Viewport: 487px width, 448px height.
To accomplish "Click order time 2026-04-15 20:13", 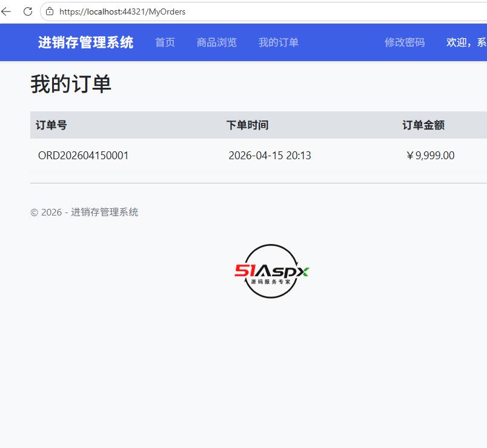I will point(270,155).
